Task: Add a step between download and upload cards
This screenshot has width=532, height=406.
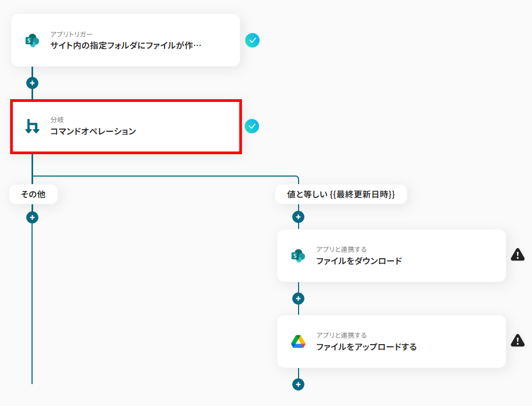Action: (x=298, y=299)
